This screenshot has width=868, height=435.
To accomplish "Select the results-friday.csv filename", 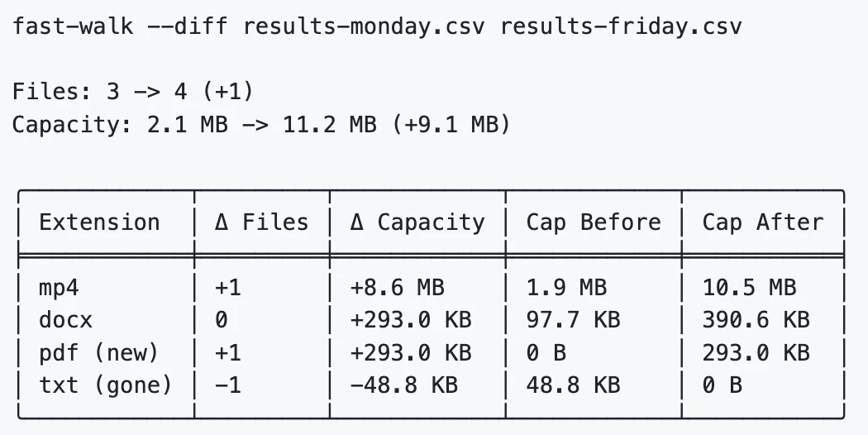I will pos(621,26).
